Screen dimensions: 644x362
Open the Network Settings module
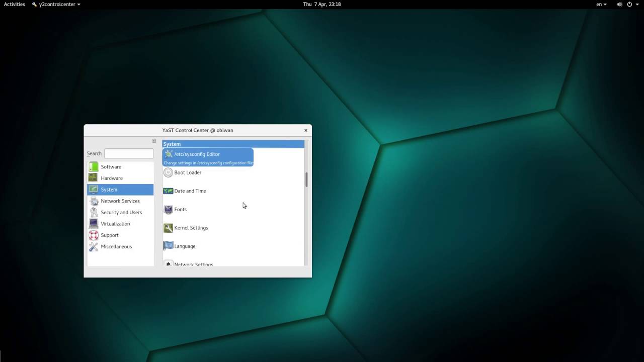click(x=189, y=264)
